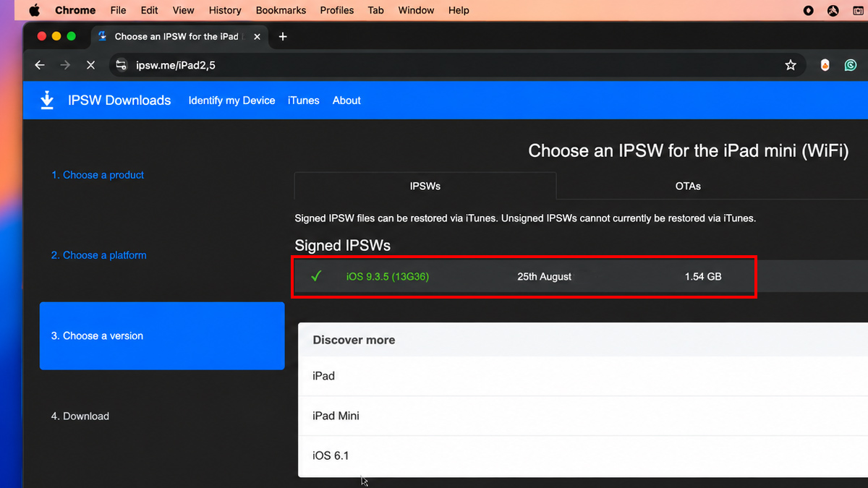The width and height of the screenshot is (868, 488).
Task: Bookmark this page with the star icon
Action: click(791, 65)
